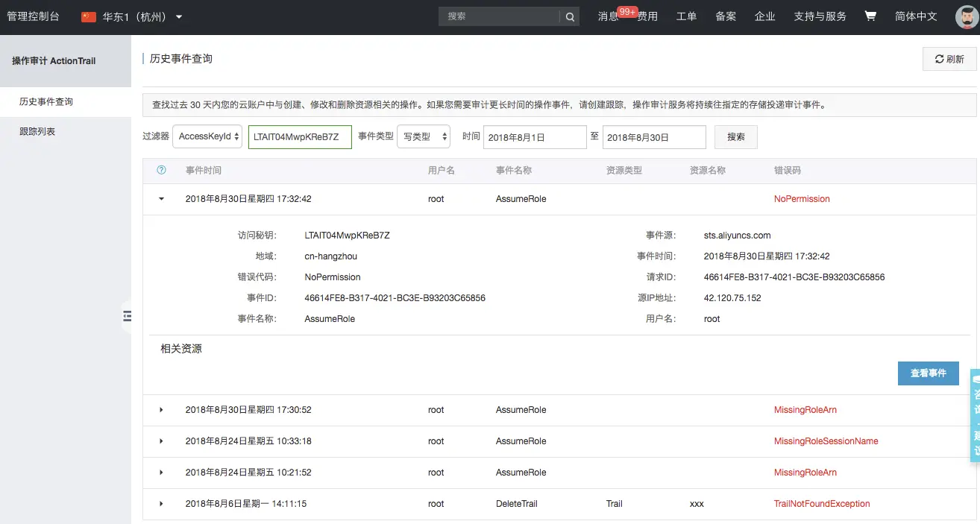The width and height of the screenshot is (980, 524).
Task: Click the 事件时间 column header
Action: tap(204, 171)
